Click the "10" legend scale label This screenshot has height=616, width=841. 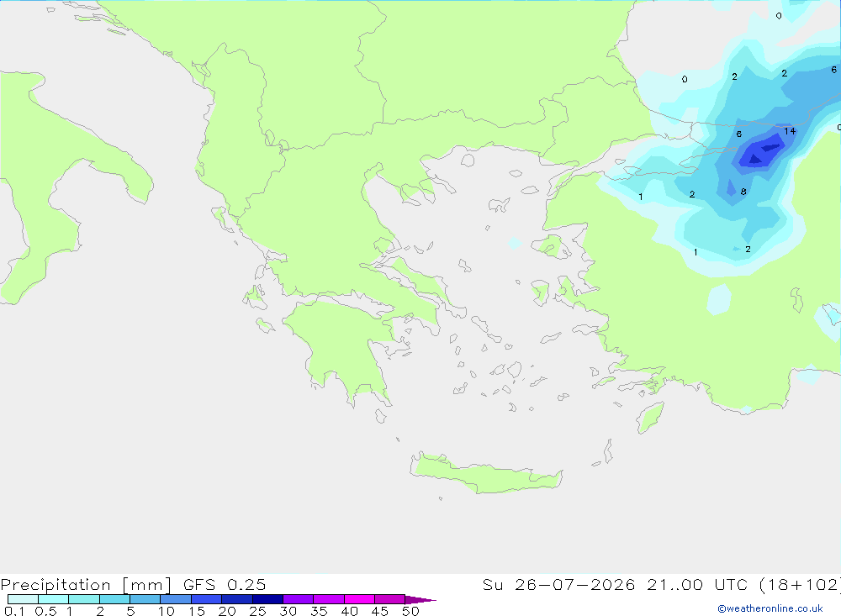coord(167,611)
